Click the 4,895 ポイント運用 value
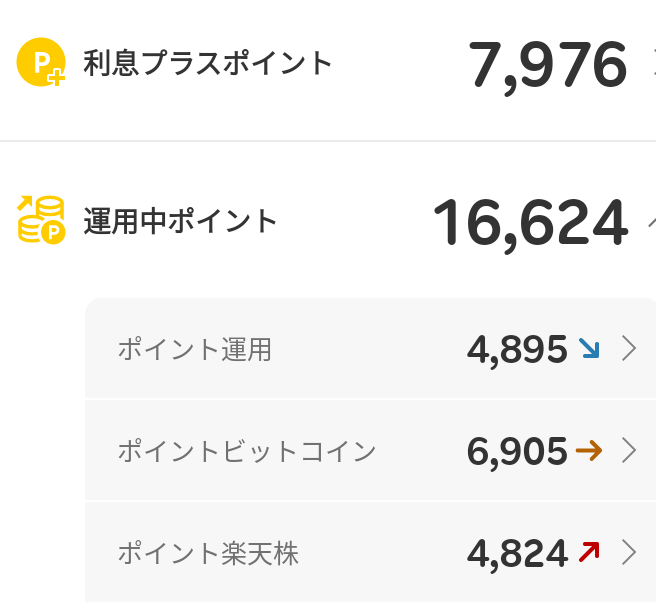The image size is (656, 603). coord(517,349)
